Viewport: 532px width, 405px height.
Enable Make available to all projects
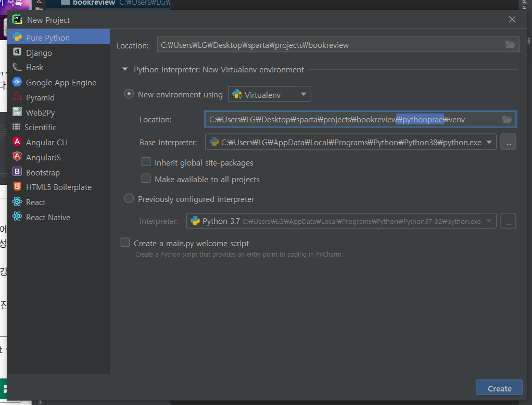(146, 179)
